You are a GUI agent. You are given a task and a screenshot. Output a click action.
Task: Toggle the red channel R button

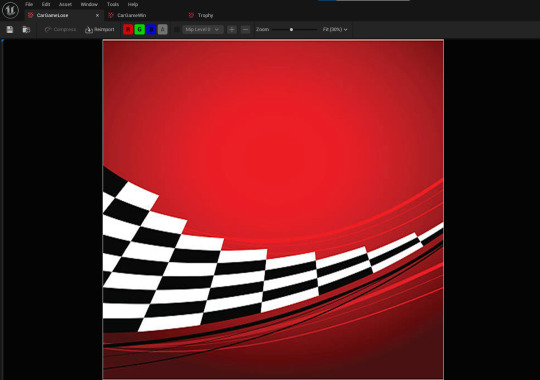pyautogui.click(x=128, y=30)
